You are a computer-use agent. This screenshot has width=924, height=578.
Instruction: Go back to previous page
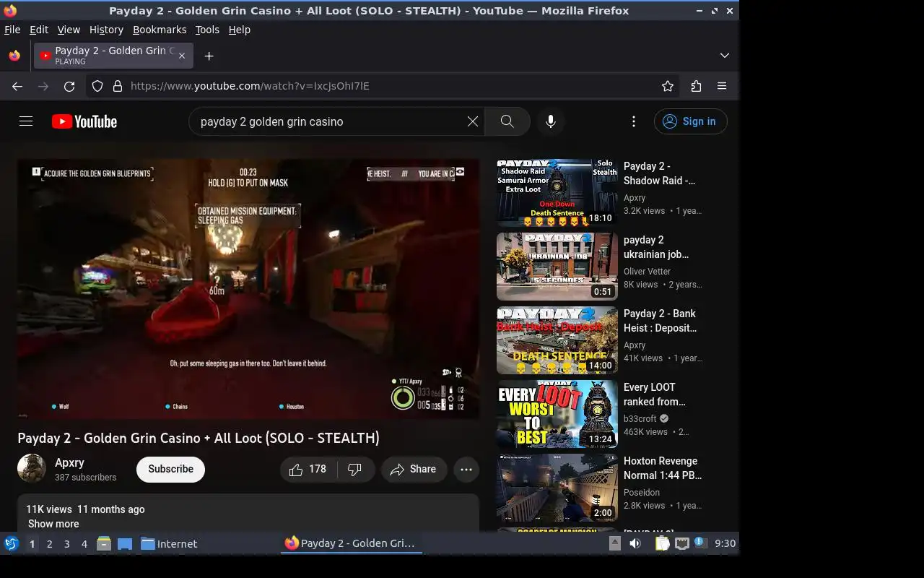coord(17,86)
